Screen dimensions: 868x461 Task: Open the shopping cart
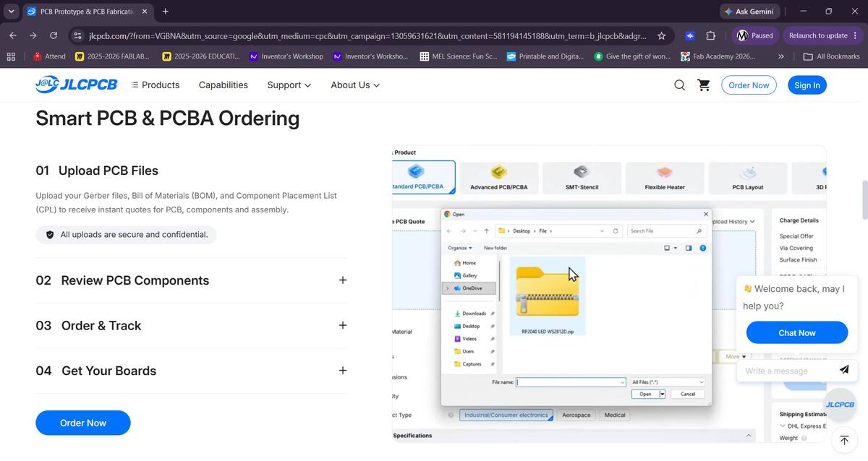703,85
